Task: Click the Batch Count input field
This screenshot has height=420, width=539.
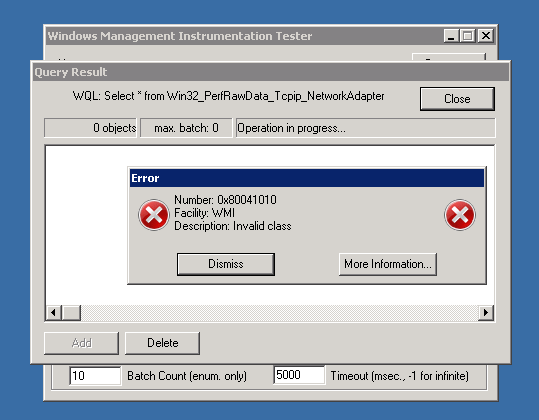Action: [x=95, y=376]
